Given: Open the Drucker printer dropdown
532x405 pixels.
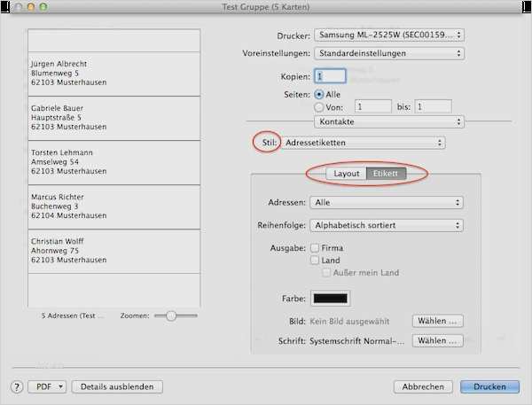Looking at the screenshot, I should [x=389, y=35].
